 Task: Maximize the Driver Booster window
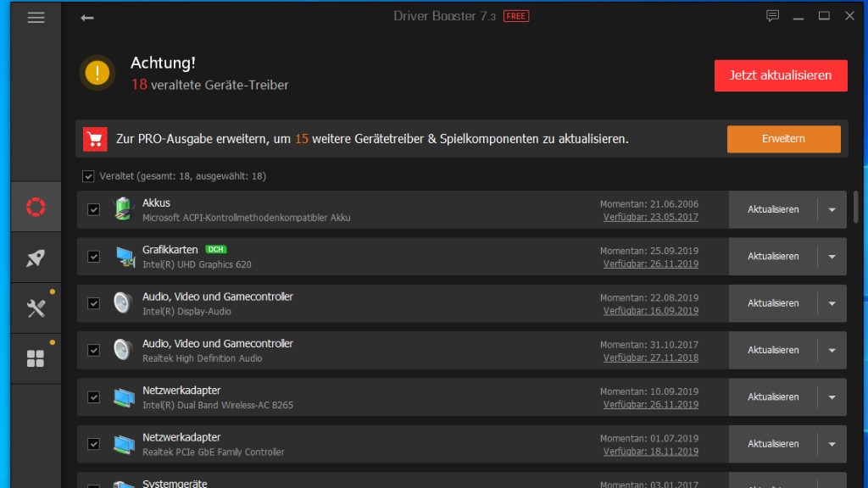[x=824, y=16]
